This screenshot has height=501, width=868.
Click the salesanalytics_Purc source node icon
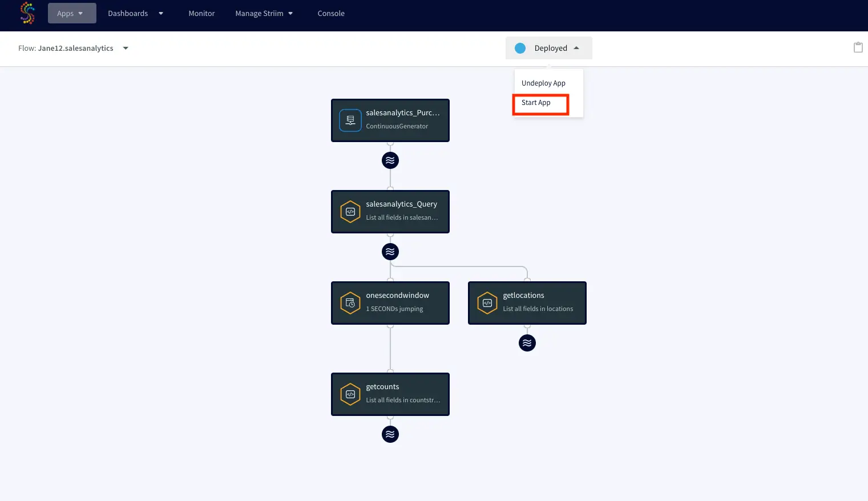[x=350, y=120]
